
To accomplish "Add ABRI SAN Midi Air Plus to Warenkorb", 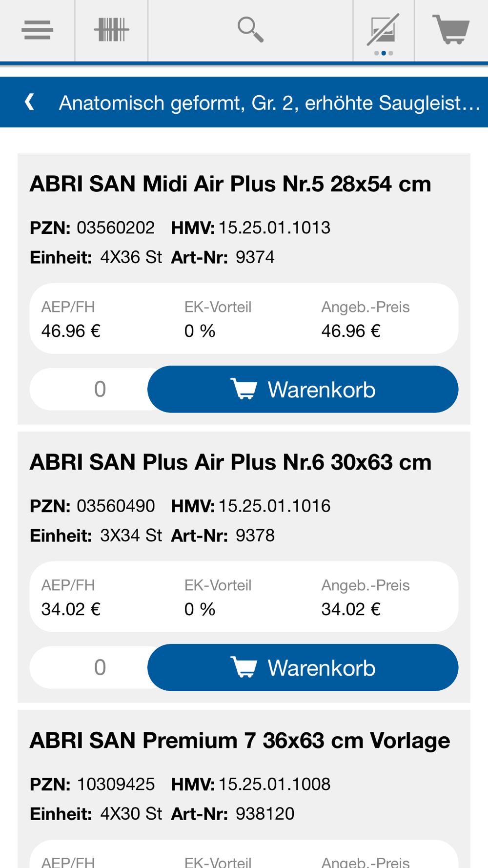I will coord(303,390).
